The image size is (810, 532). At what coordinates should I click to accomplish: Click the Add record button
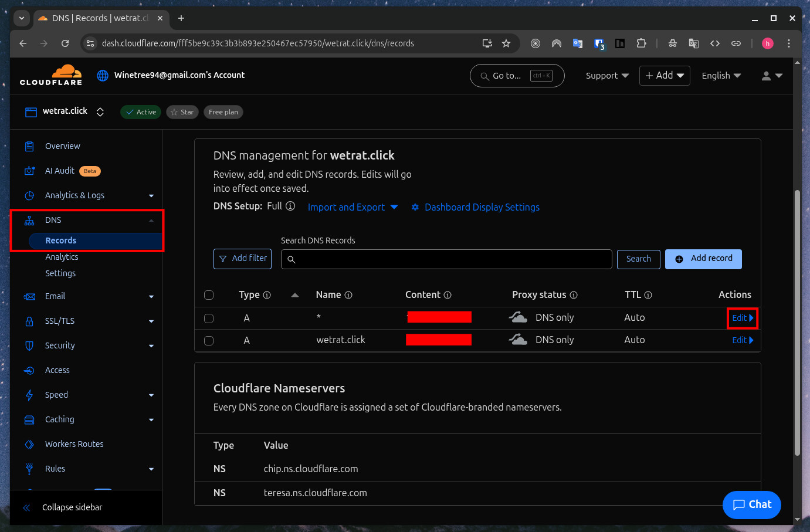coord(703,259)
